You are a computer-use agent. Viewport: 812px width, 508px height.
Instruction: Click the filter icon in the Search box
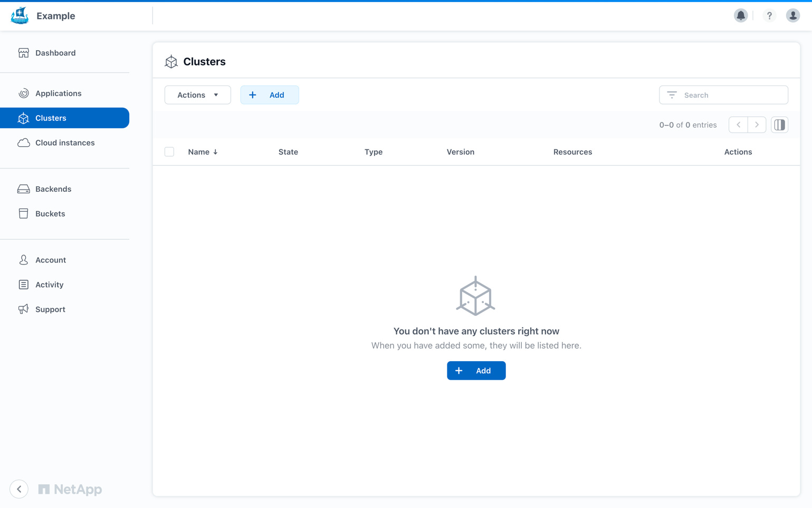672,95
